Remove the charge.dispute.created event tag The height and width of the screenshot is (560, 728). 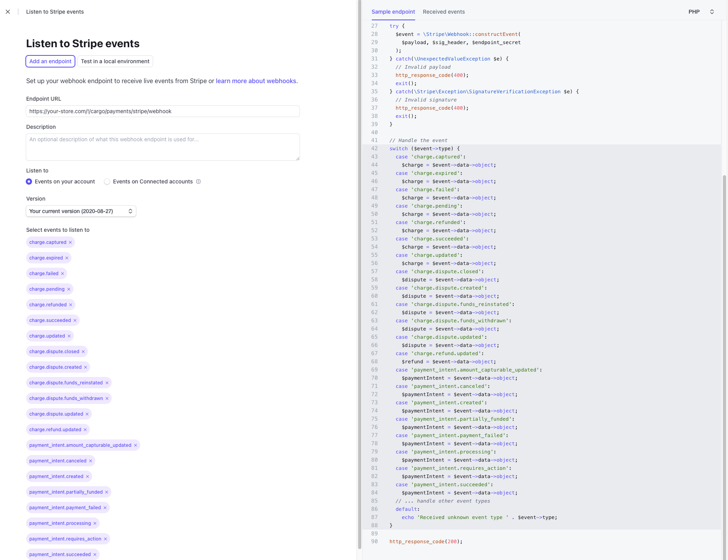click(x=86, y=367)
